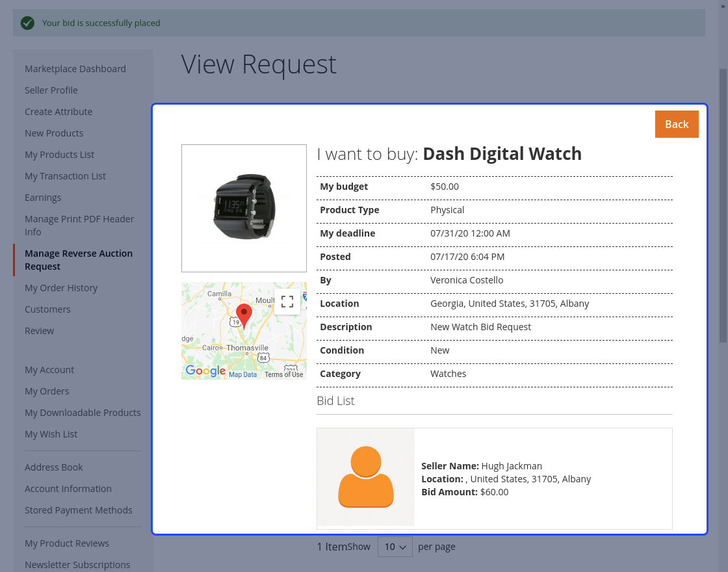Open My Orders
The image size is (728, 572).
47,391
